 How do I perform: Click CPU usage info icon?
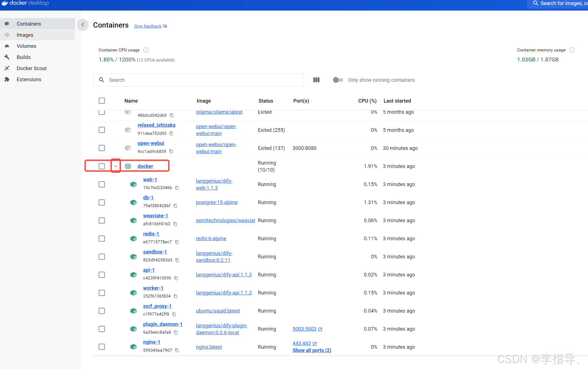(x=146, y=50)
